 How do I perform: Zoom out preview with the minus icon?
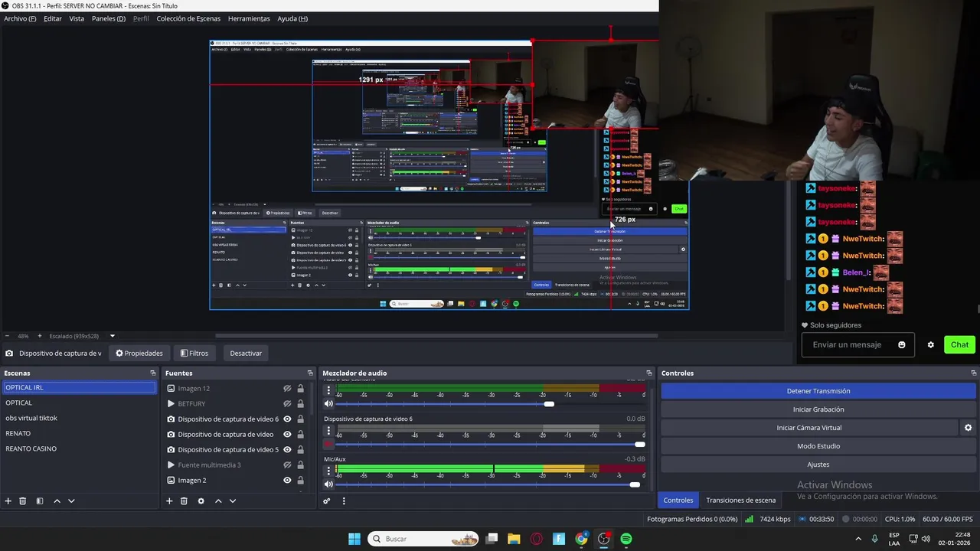click(7, 336)
